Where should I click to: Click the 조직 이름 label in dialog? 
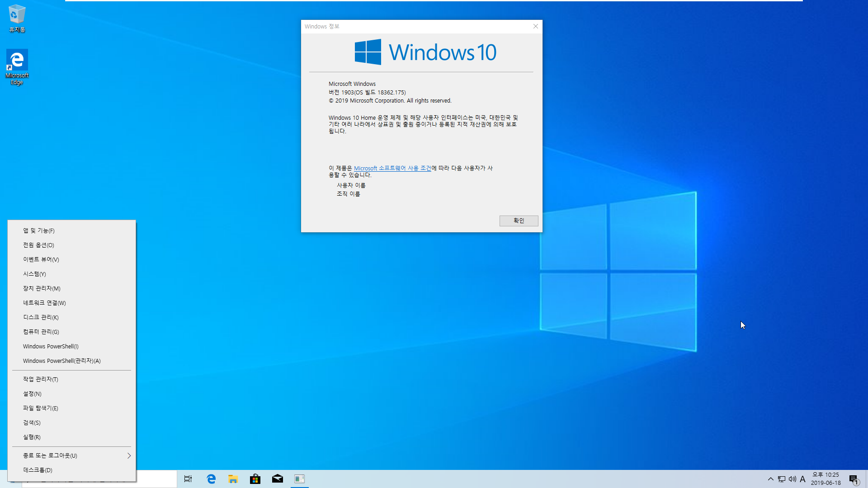tap(348, 194)
